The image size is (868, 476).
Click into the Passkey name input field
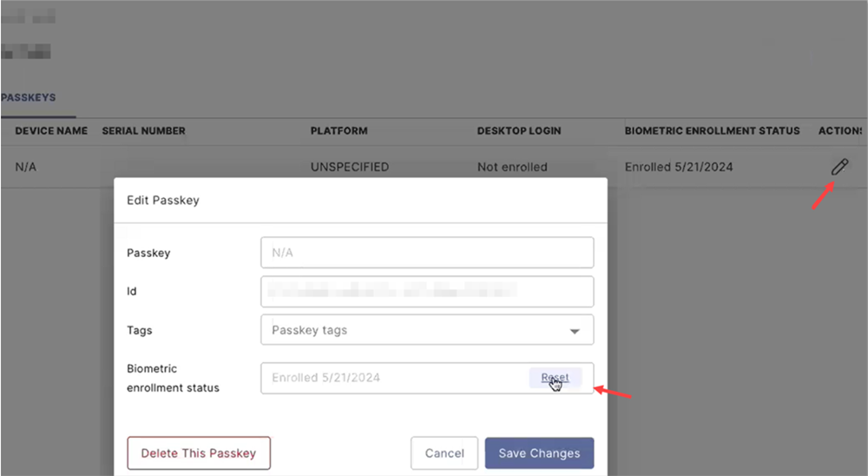click(427, 253)
